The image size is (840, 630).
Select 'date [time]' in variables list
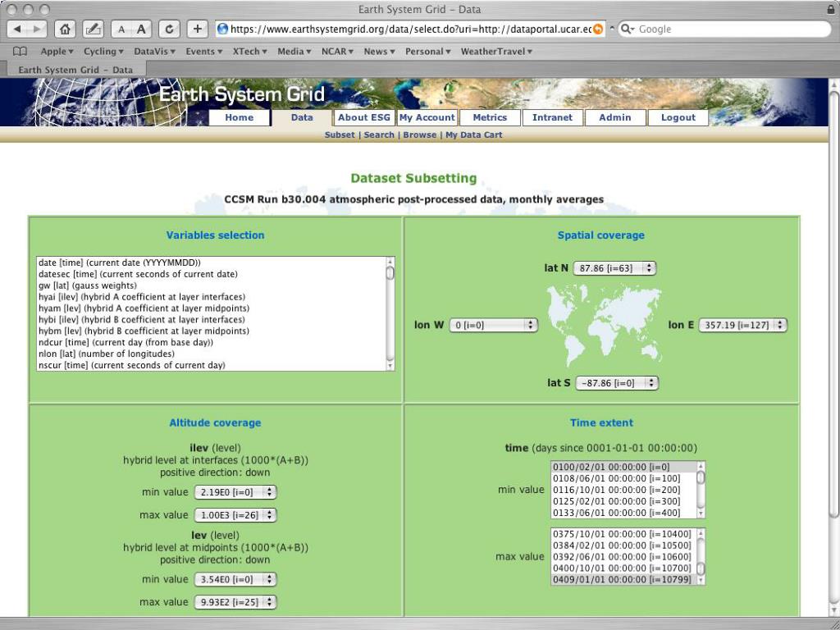tap(211, 262)
